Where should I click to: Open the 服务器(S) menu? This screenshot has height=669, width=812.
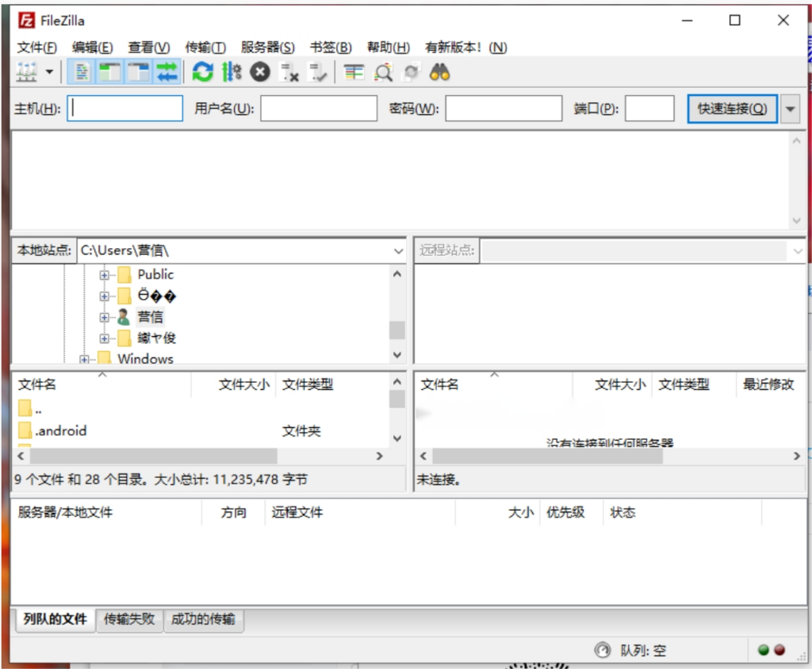(x=267, y=48)
